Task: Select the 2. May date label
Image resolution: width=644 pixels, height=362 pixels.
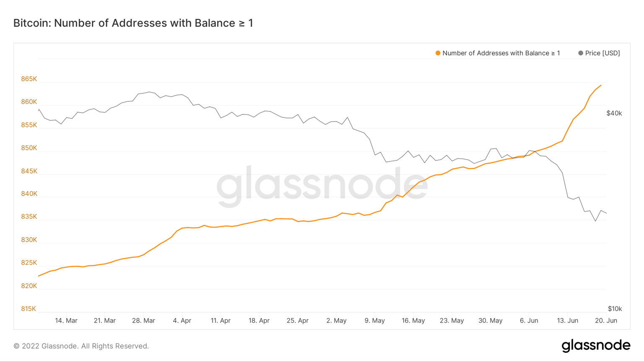Action: (336, 321)
